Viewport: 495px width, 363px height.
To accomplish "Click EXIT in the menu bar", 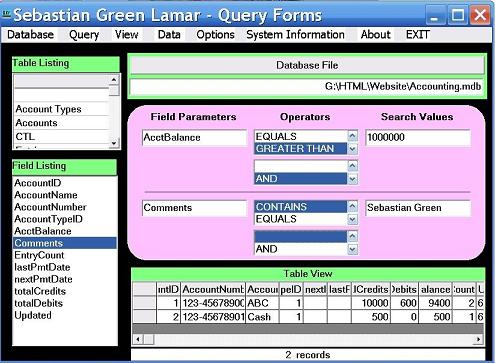I will [417, 35].
